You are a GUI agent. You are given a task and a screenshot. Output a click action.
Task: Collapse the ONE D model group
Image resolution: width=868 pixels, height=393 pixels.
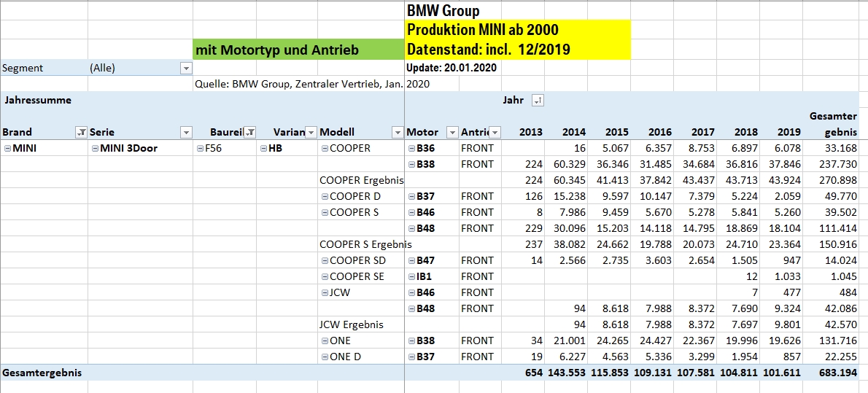click(325, 357)
